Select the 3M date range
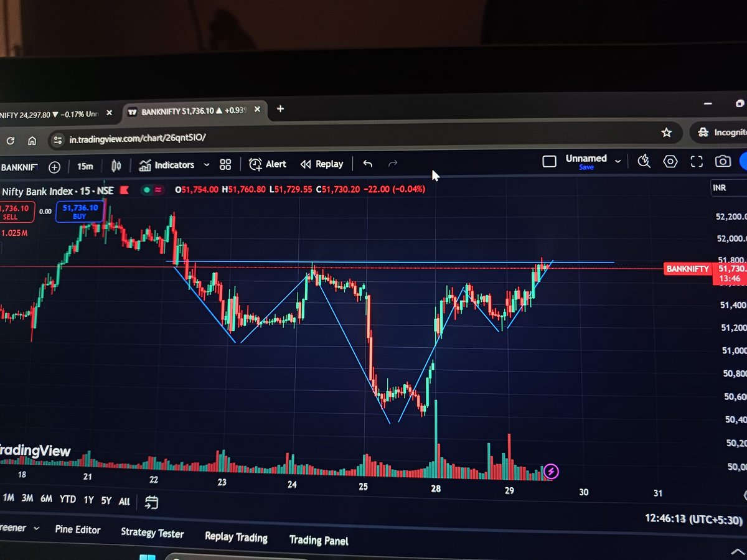The width and height of the screenshot is (747, 560). point(27,498)
